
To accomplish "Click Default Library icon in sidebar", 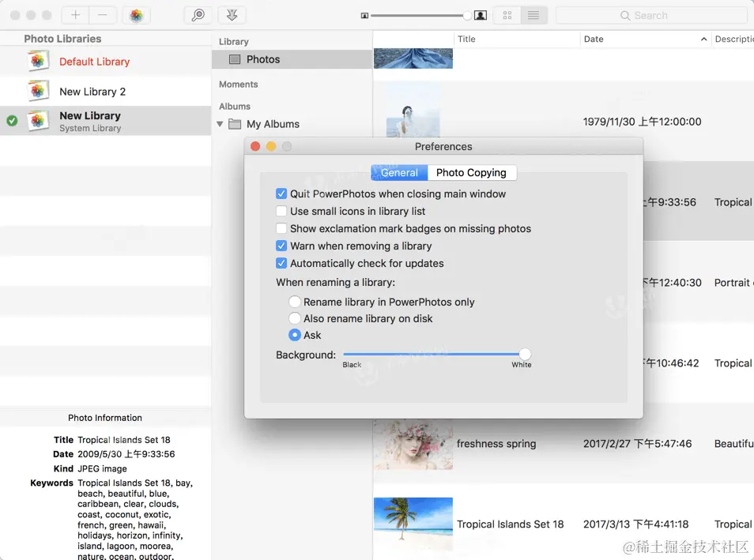I will click(x=38, y=61).
